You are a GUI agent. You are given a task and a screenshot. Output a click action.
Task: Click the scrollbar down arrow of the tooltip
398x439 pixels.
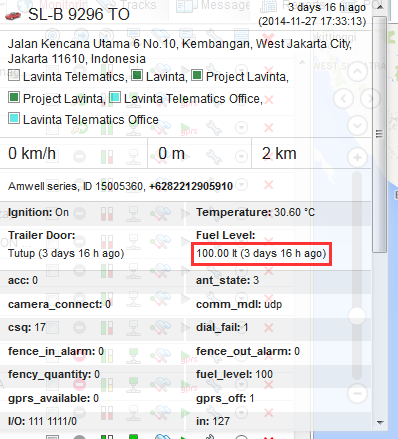pos(379,422)
